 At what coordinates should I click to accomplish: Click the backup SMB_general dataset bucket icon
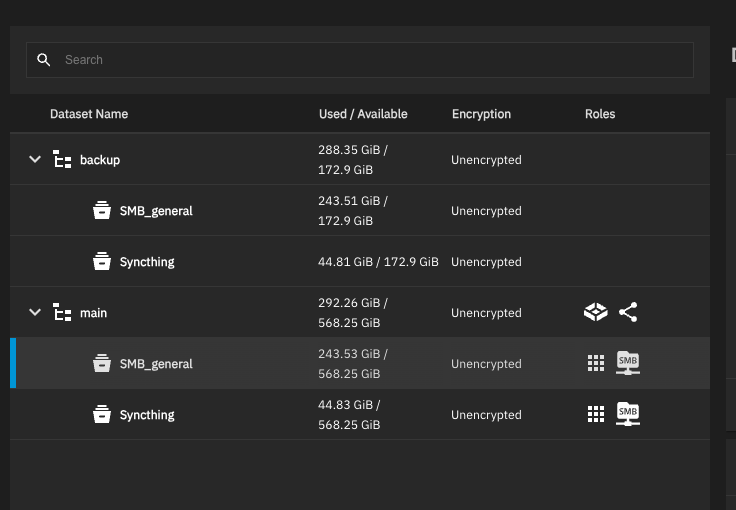pyautogui.click(x=102, y=210)
